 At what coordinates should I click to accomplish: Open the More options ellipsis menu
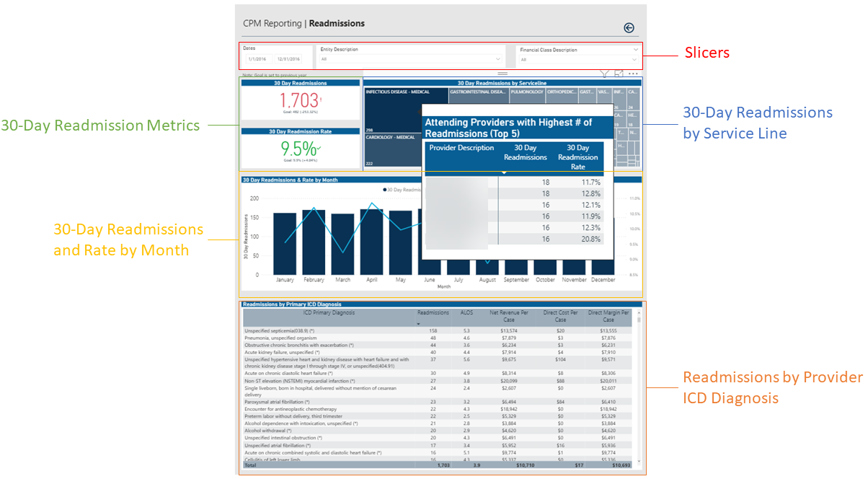pyautogui.click(x=633, y=74)
